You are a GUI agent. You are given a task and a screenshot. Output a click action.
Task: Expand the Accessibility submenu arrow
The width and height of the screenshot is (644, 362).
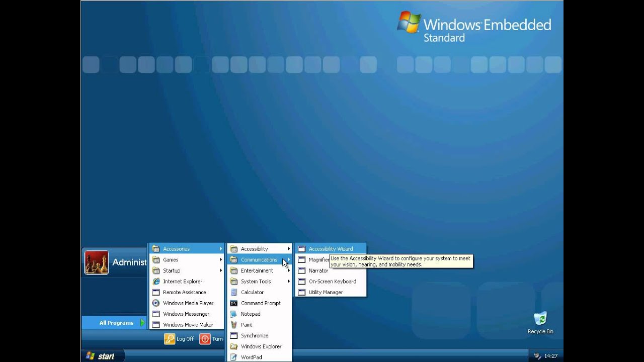(x=289, y=249)
